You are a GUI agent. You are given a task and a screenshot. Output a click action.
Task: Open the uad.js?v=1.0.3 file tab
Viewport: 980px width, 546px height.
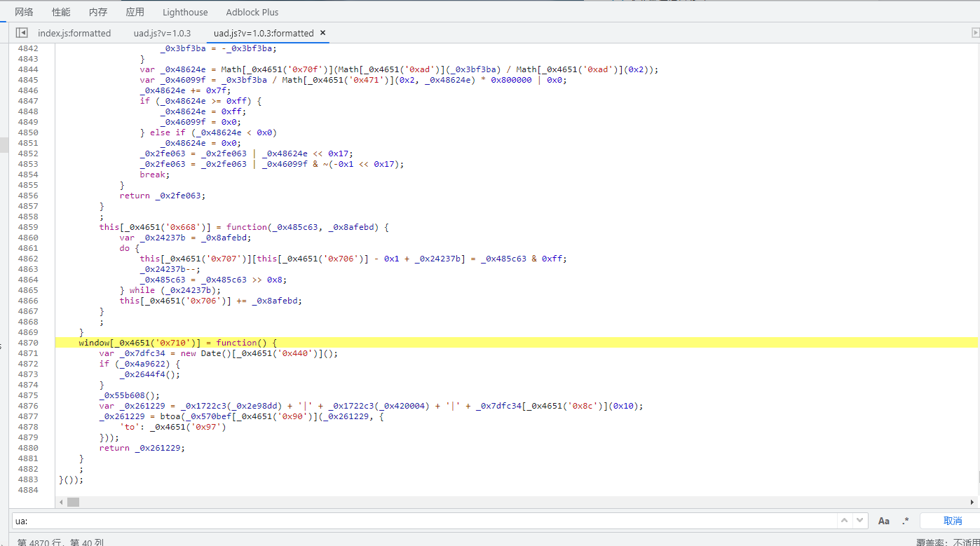162,33
